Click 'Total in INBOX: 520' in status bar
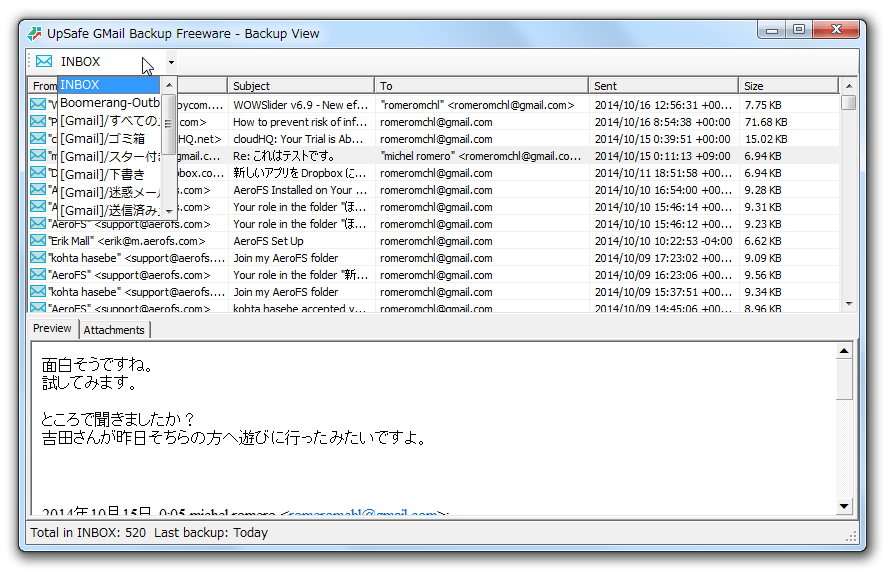Screen dimensions: 888x576 88,532
